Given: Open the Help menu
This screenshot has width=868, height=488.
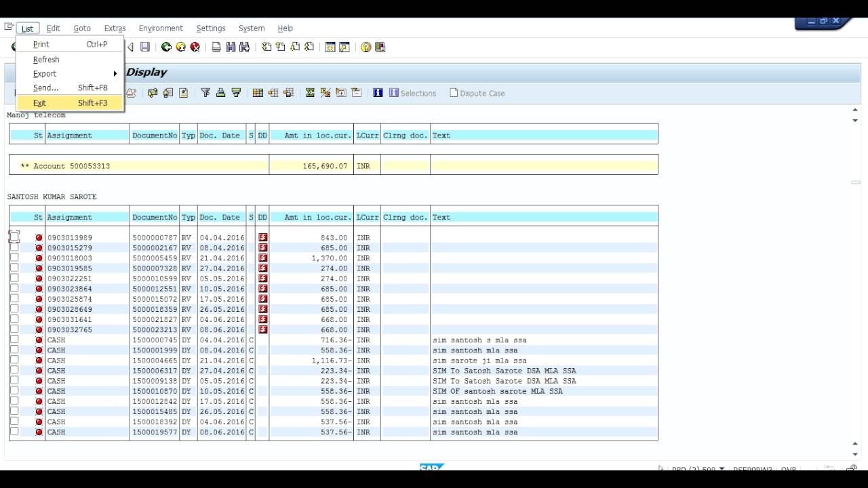Looking at the screenshot, I should [x=285, y=28].
